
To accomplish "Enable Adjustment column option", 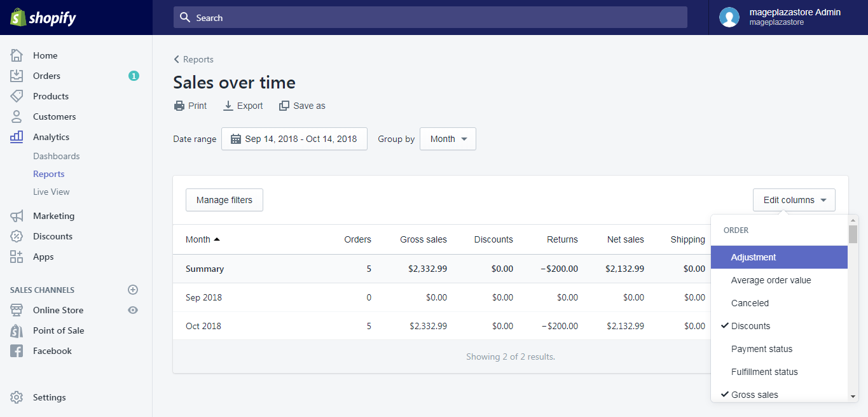I will tap(779, 257).
